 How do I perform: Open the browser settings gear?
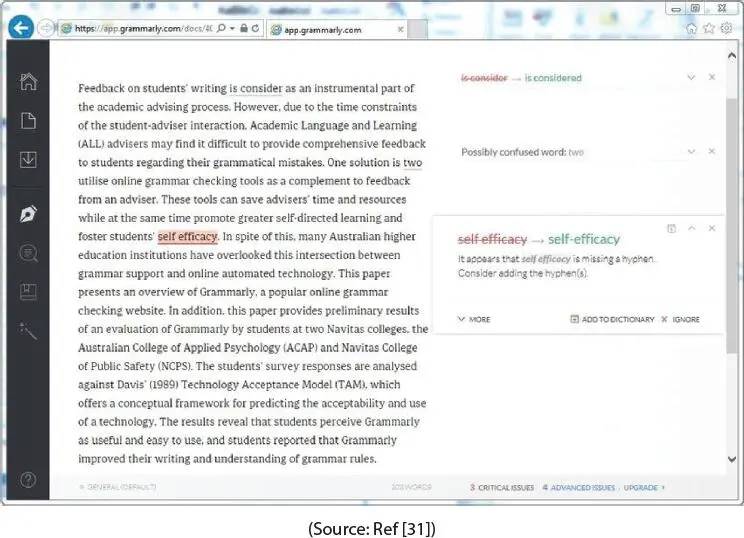726,28
